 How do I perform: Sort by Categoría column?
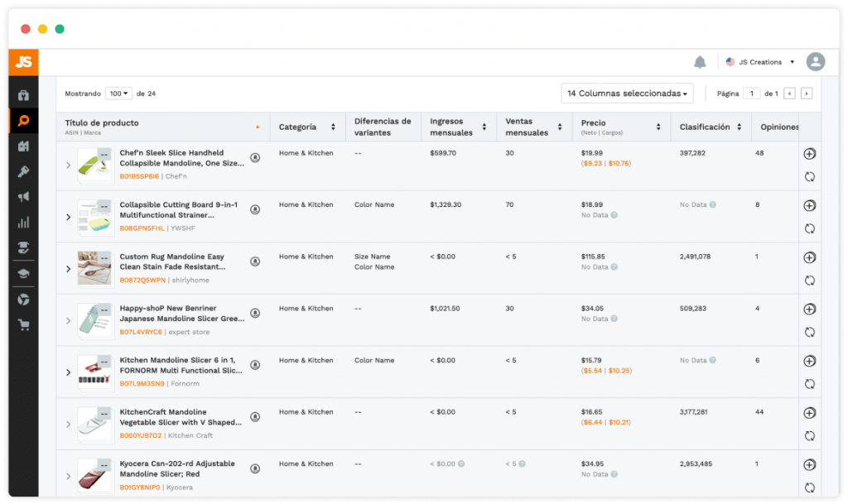click(333, 127)
